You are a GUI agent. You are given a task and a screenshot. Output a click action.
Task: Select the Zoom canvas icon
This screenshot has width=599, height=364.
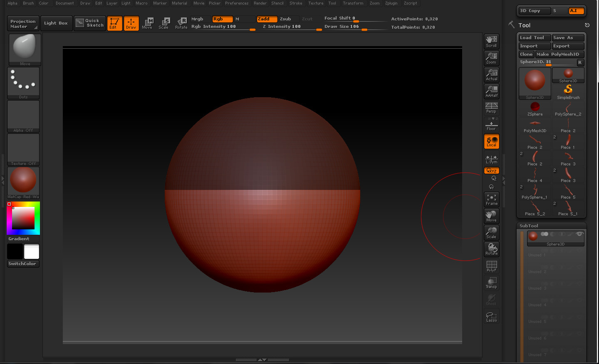(x=491, y=58)
